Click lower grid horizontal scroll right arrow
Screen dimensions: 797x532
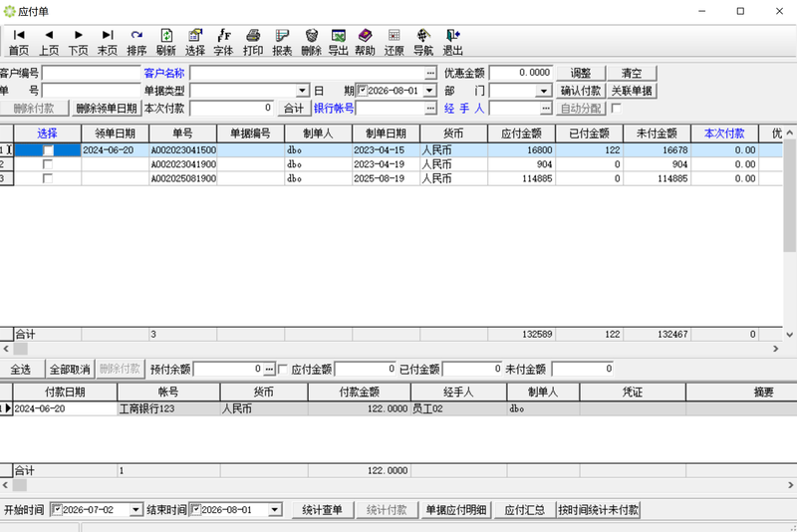[x=790, y=485]
